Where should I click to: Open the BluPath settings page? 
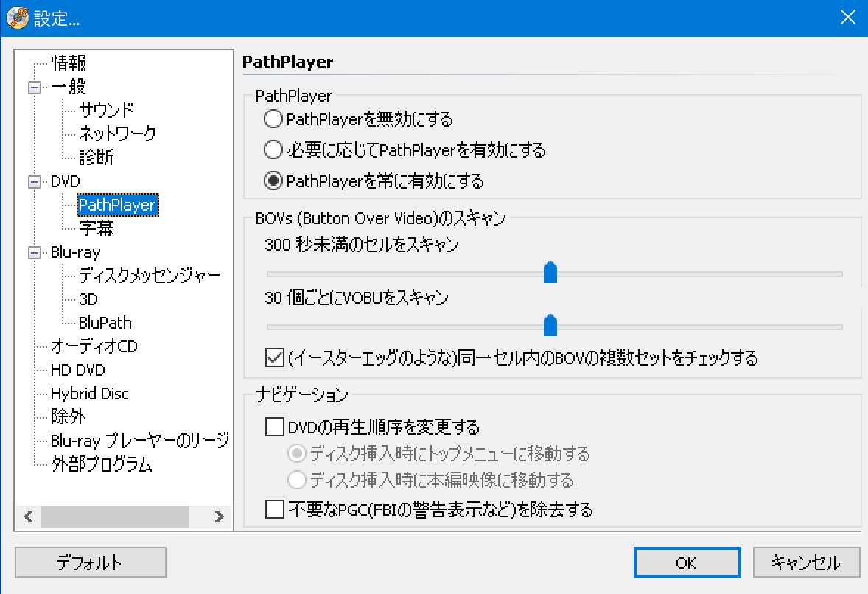click(105, 323)
